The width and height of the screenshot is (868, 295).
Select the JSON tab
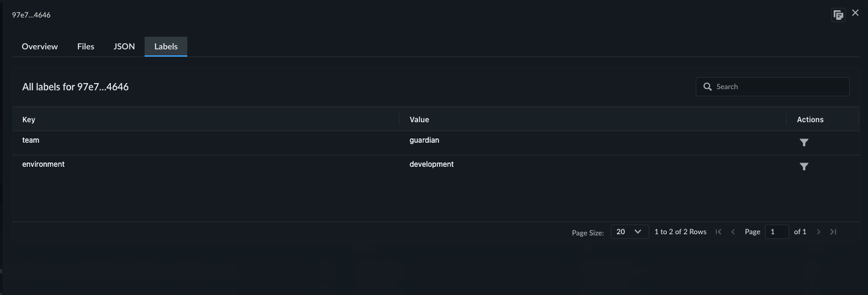124,46
